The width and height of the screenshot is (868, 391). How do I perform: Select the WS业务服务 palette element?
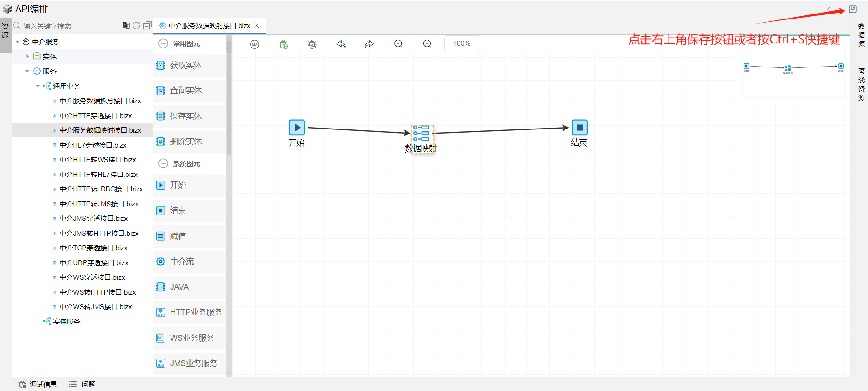pos(190,338)
